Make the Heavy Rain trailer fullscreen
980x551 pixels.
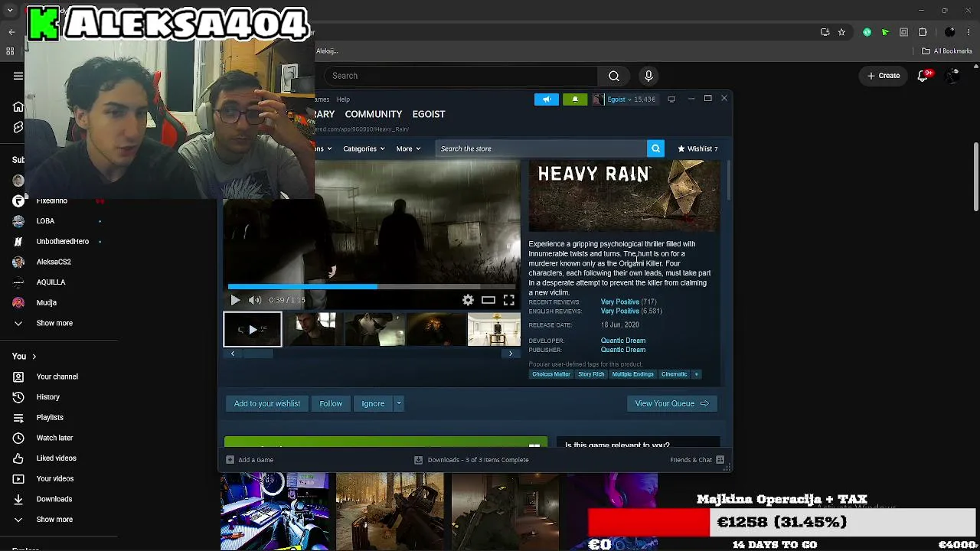(x=509, y=300)
